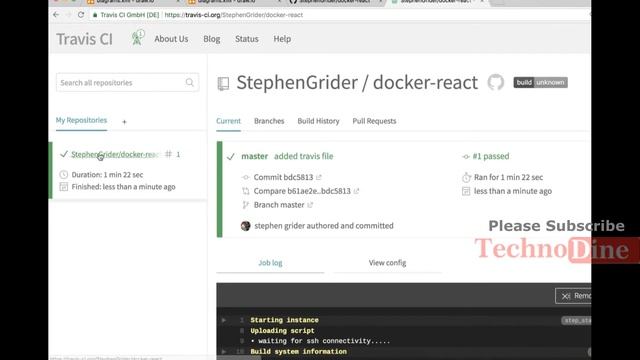Open StephenGrider/docker-react in sidebar

coord(115,154)
